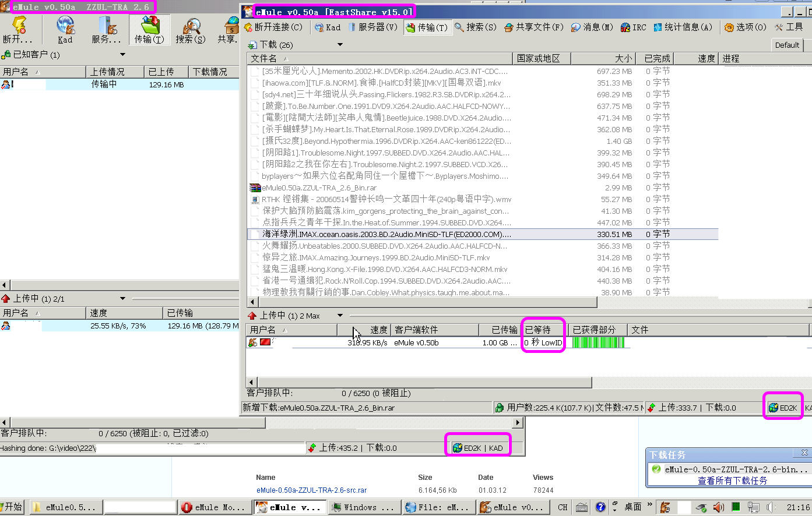The width and height of the screenshot is (812, 516).
Task: Sort downloads by 国家或地区 column header
Action: click(x=542, y=58)
